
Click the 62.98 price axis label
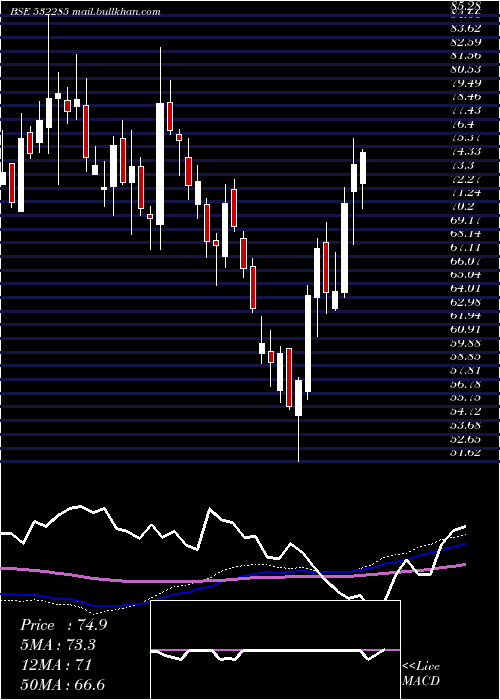[x=466, y=302]
